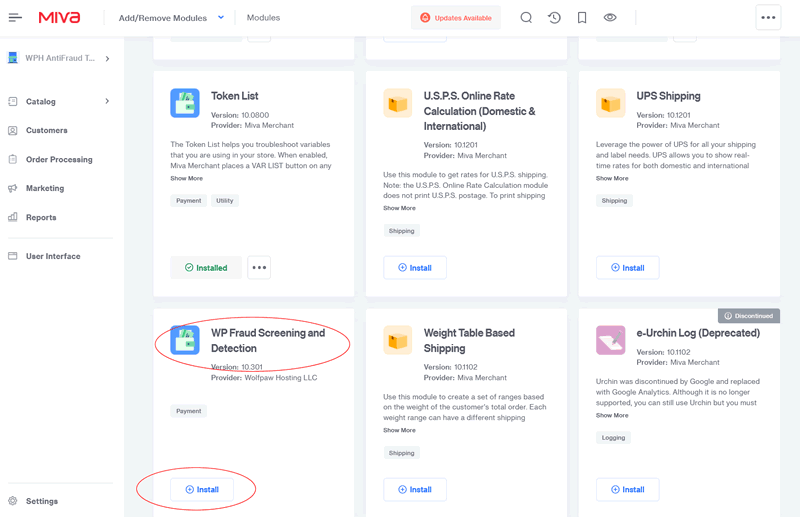Screen dimensions: 800x517
Task: Click the Reports bar chart icon
Action: tap(13, 217)
